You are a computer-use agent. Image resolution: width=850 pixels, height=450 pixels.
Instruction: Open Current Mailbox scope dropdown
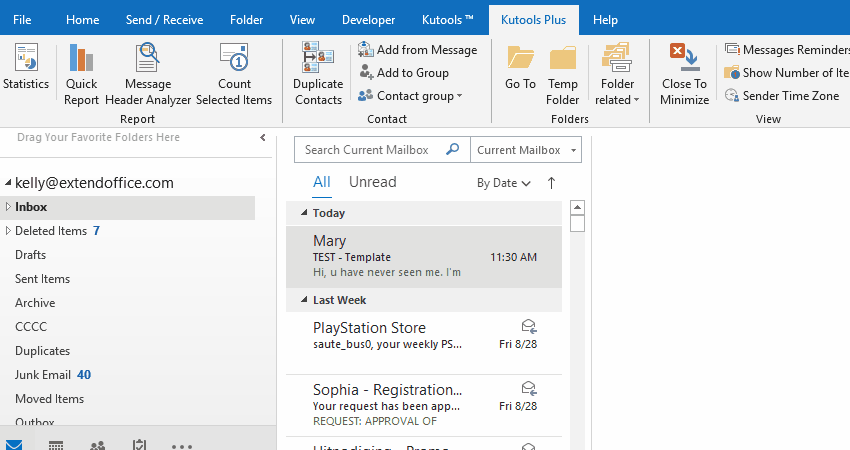(x=526, y=150)
